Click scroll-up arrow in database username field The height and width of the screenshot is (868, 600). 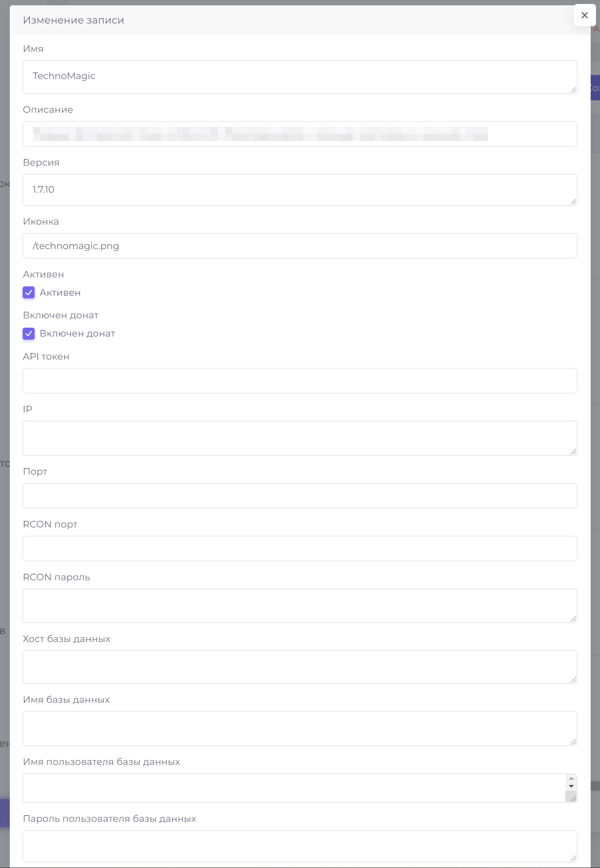pyautogui.click(x=571, y=779)
